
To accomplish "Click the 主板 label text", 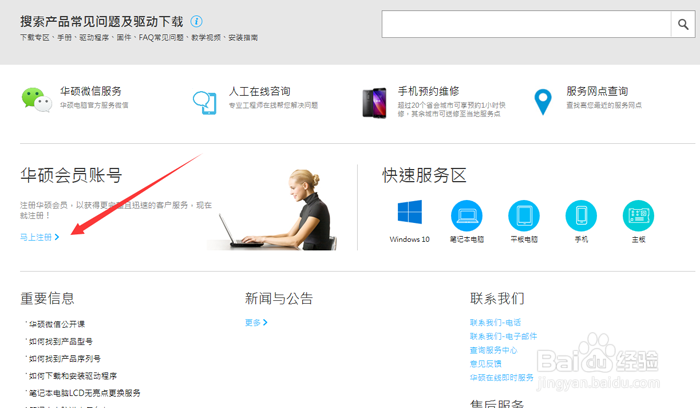I will (x=638, y=239).
